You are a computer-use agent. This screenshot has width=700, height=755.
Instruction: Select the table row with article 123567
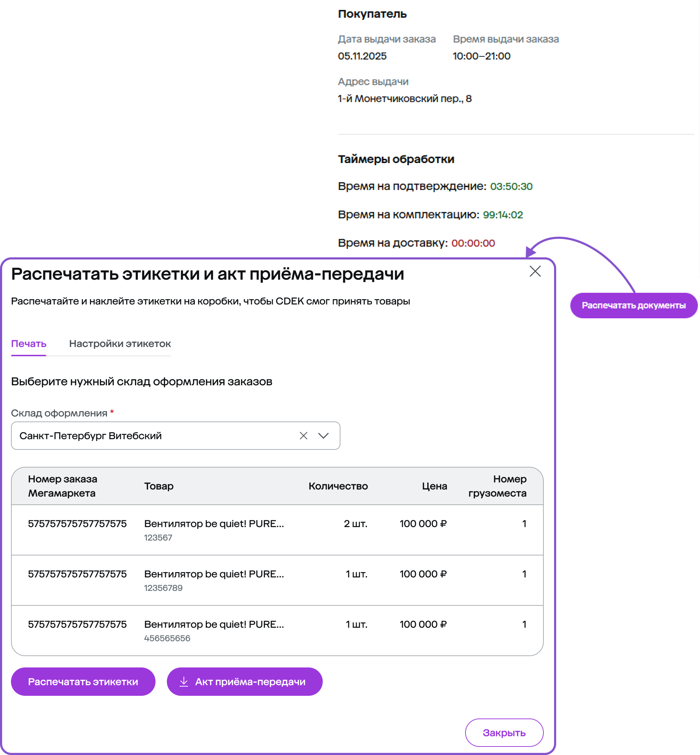277,530
